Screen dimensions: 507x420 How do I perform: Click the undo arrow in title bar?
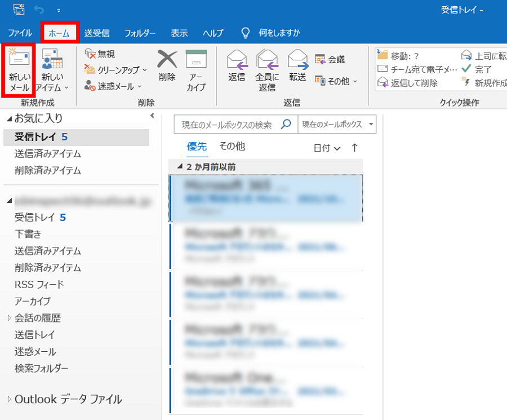[x=39, y=10]
